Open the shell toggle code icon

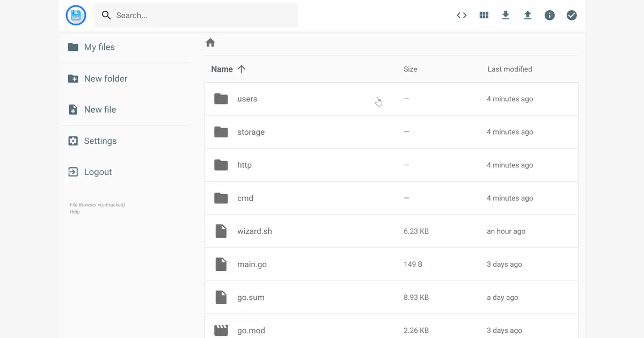pyautogui.click(x=462, y=16)
